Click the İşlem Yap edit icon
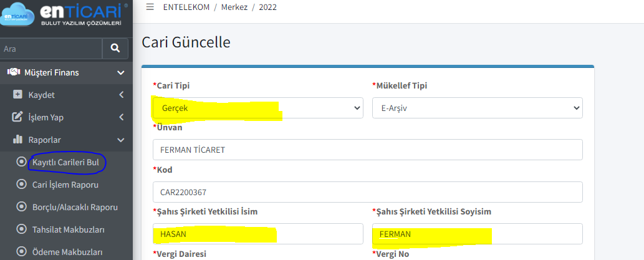 coord(17,117)
